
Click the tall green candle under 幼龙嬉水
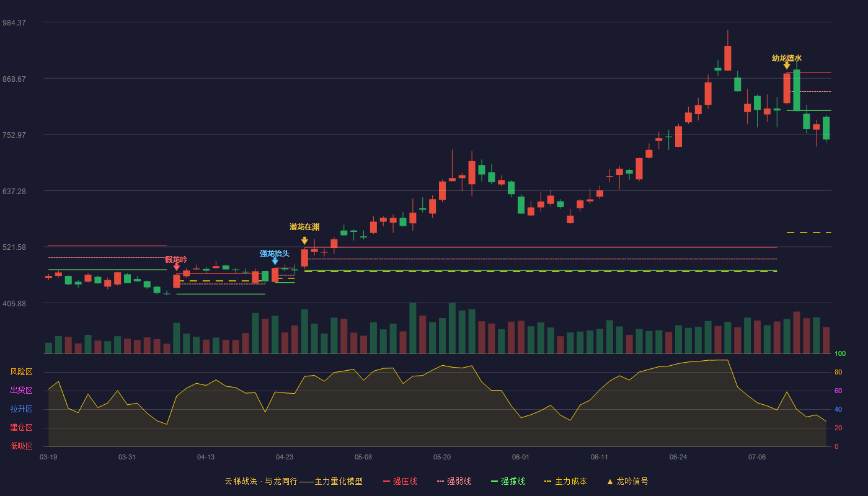click(x=797, y=90)
